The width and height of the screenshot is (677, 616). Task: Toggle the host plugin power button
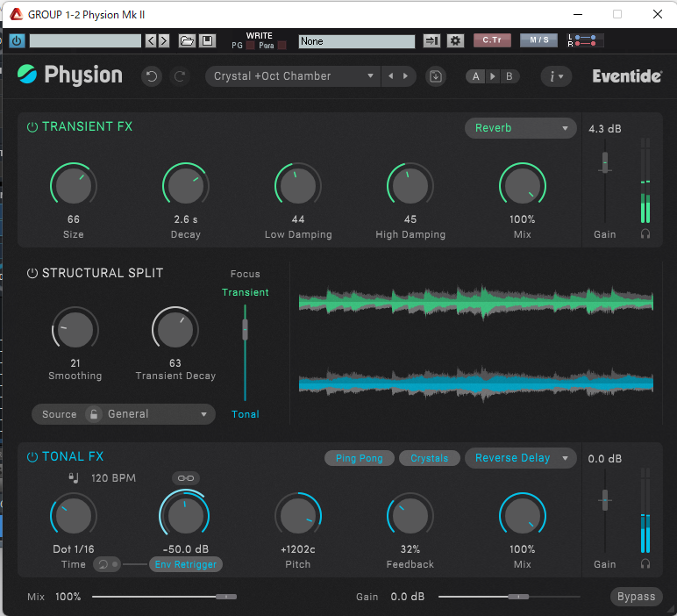17,41
